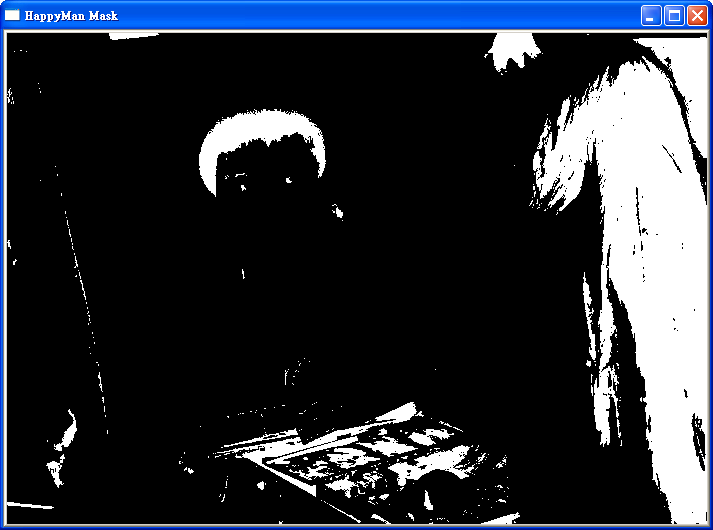This screenshot has height=530, width=713.
Task: Click the white patterned tray at the bottom
Action: pos(370,455)
